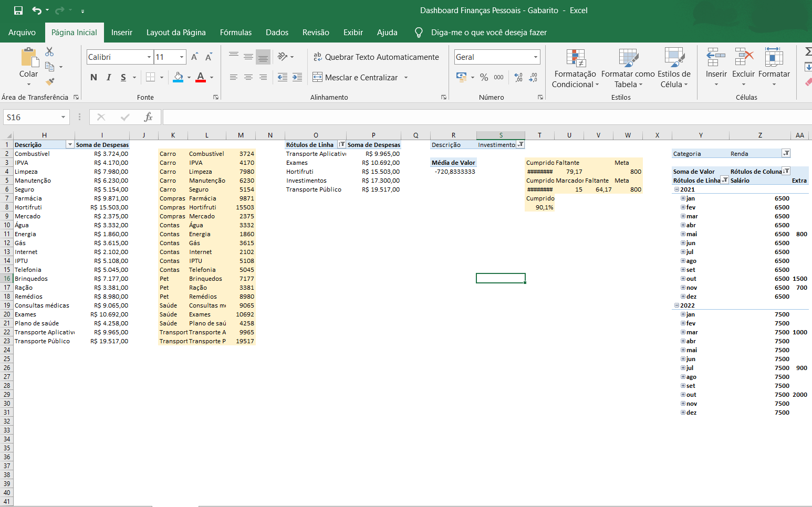Switch to Fórmulas tab

[236, 33]
